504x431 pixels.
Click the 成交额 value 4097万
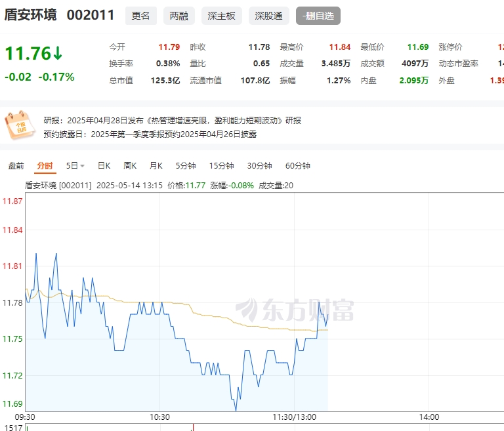(x=415, y=64)
